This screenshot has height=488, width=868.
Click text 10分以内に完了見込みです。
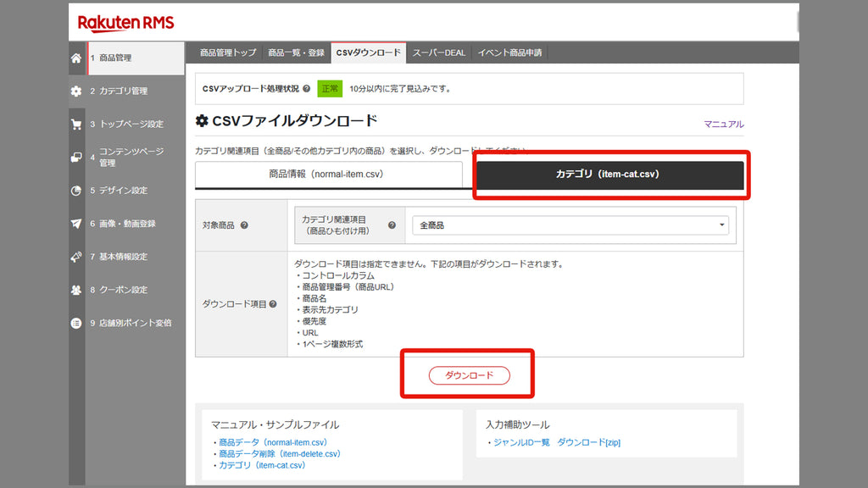pos(400,88)
